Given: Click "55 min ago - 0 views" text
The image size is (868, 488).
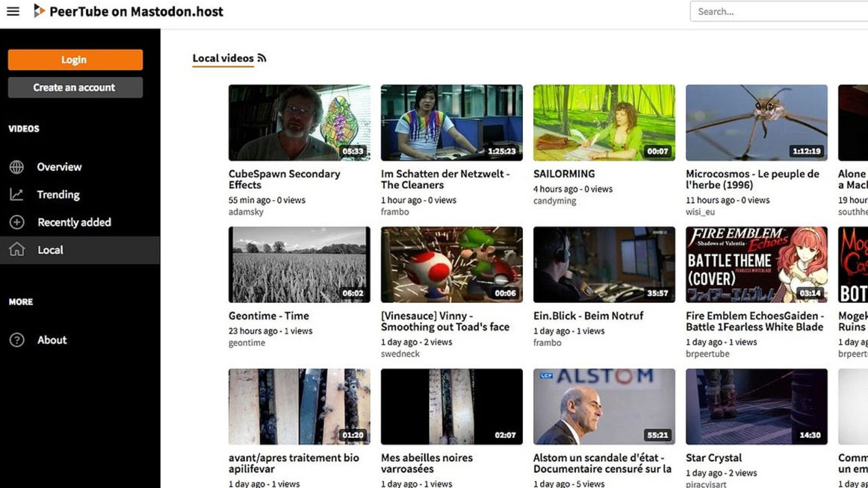Looking at the screenshot, I should (267, 200).
